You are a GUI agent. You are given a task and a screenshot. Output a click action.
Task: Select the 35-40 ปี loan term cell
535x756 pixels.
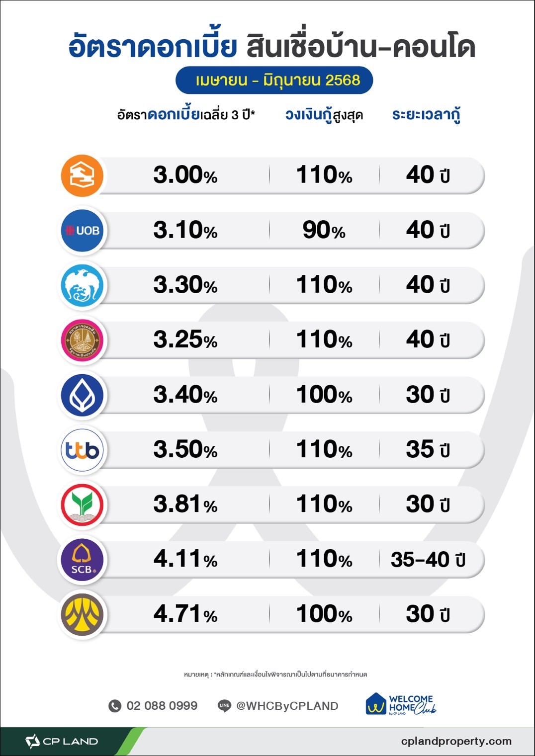point(428,560)
